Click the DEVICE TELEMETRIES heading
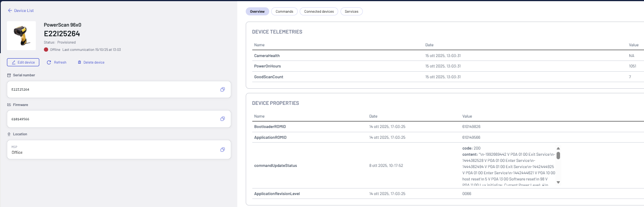The height and width of the screenshot is (207, 644). pyautogui.click(x=277, y=32)
